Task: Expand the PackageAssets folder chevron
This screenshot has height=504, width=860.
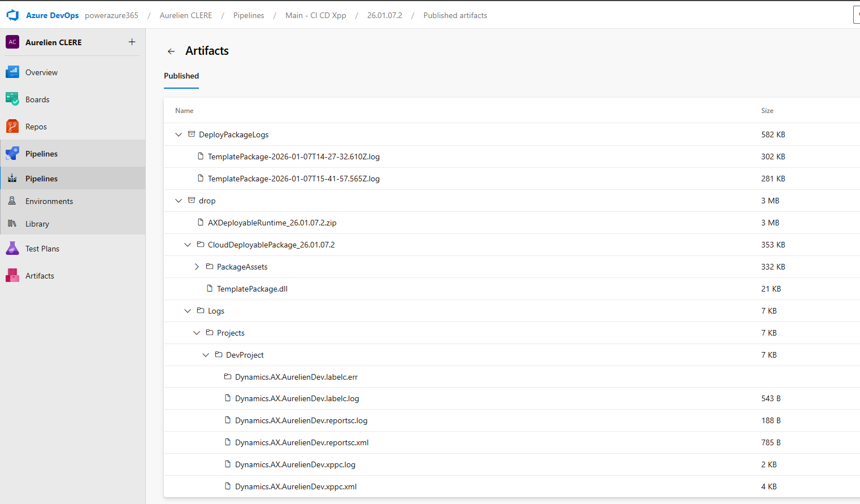Action: pos(197,267)
